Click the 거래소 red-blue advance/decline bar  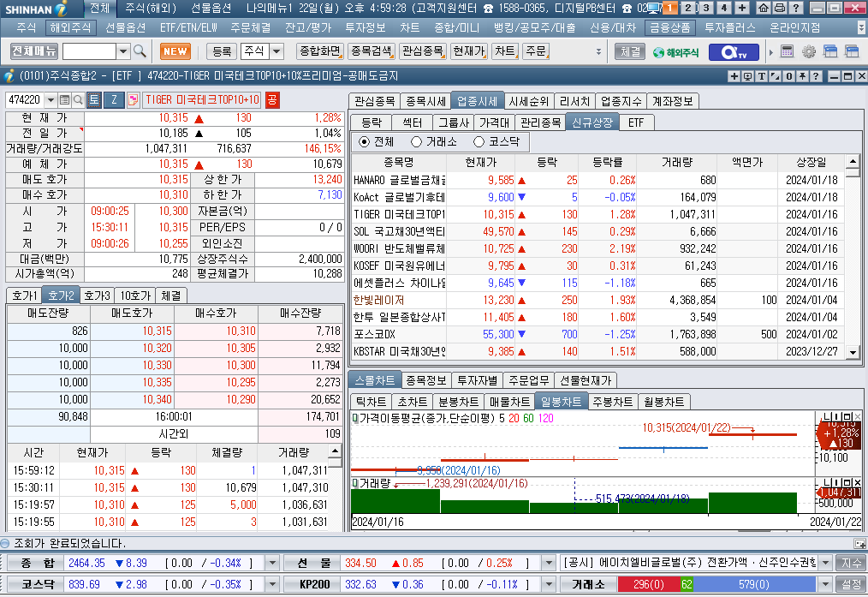[716, 584]
